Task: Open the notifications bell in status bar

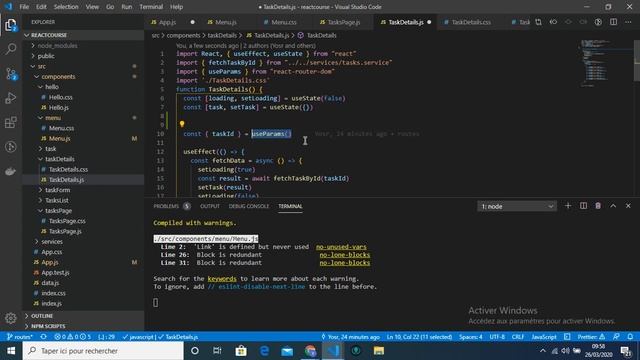Action: [630, 337]
